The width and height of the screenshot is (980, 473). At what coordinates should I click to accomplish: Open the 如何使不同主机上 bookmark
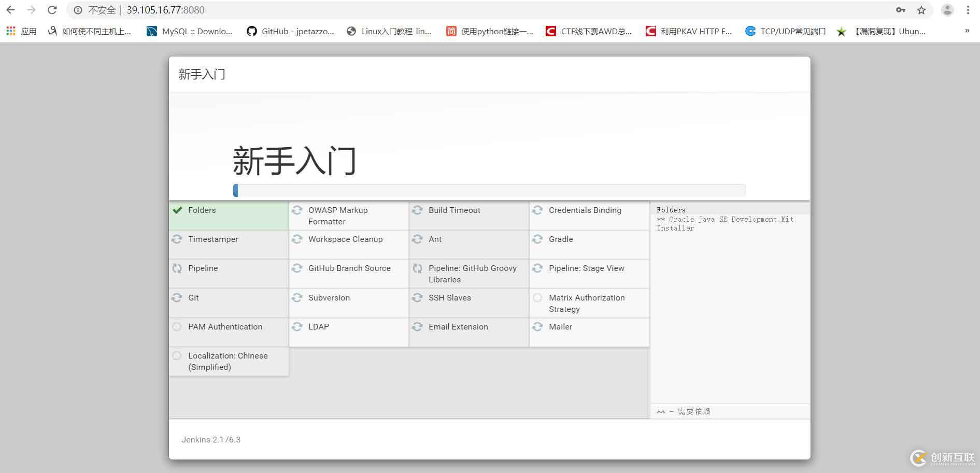[89, 31]
